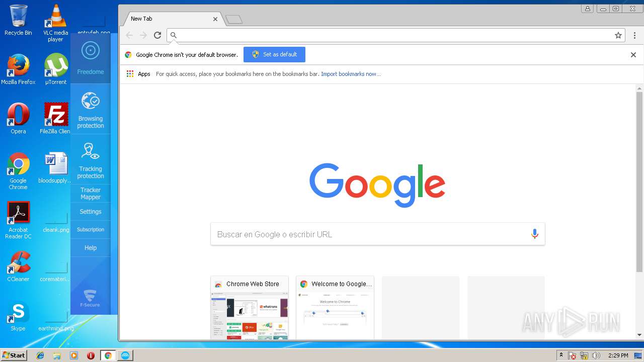Switch to Chrome taskbar button
The width and height of the screenshot is (644, 362).
pos(108,355)
